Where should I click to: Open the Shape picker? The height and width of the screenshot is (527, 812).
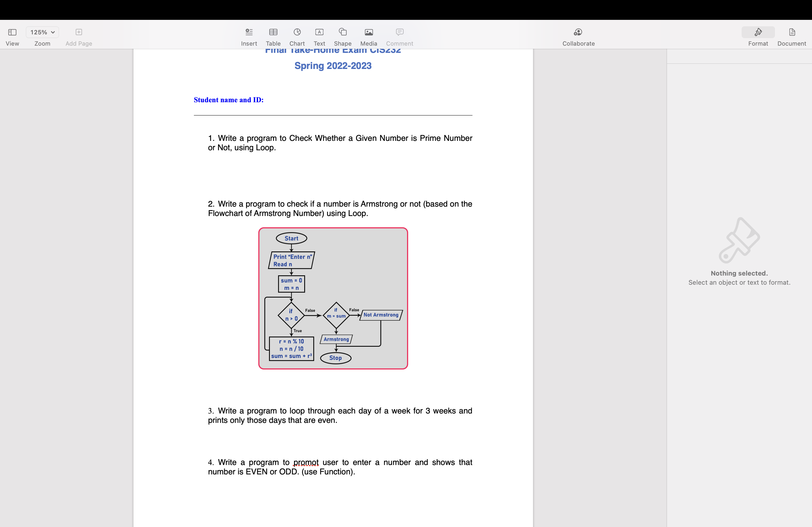tap(343, 32)
